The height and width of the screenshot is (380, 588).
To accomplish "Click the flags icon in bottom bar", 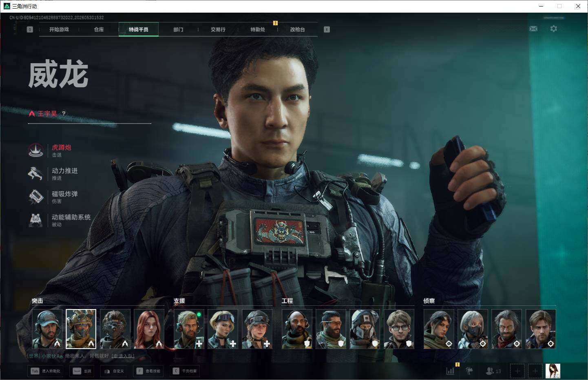I will coord(470,371).
